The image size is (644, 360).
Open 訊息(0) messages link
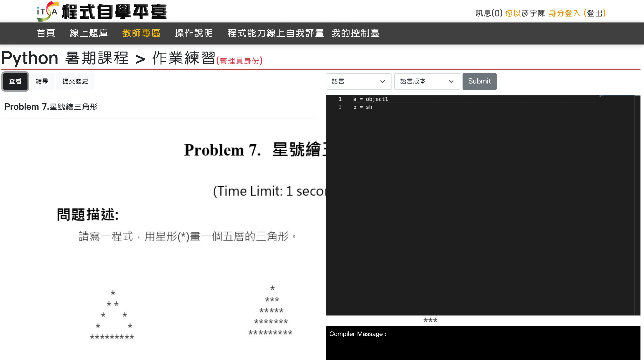pos(489,13)
